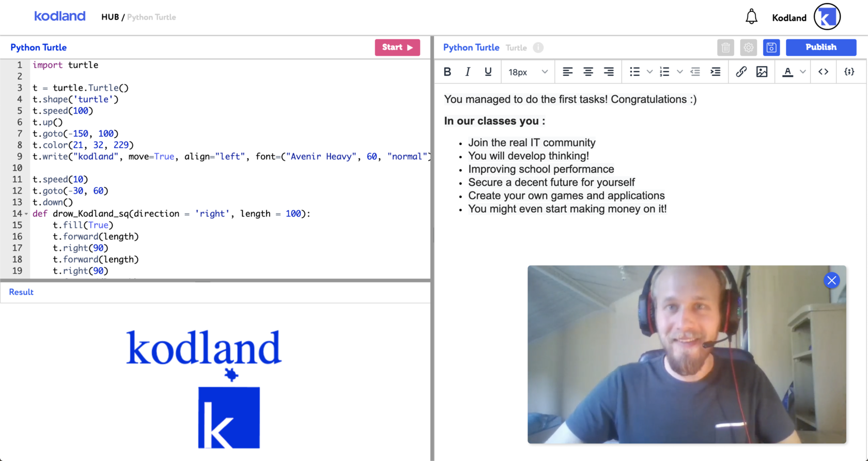Delete the project with trash icon

point(725,47)
